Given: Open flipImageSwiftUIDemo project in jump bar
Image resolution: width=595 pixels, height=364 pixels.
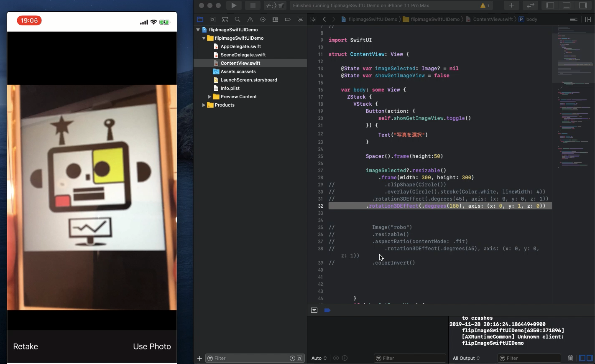Looking at the screenshot, I should click(x=369, y=19).
